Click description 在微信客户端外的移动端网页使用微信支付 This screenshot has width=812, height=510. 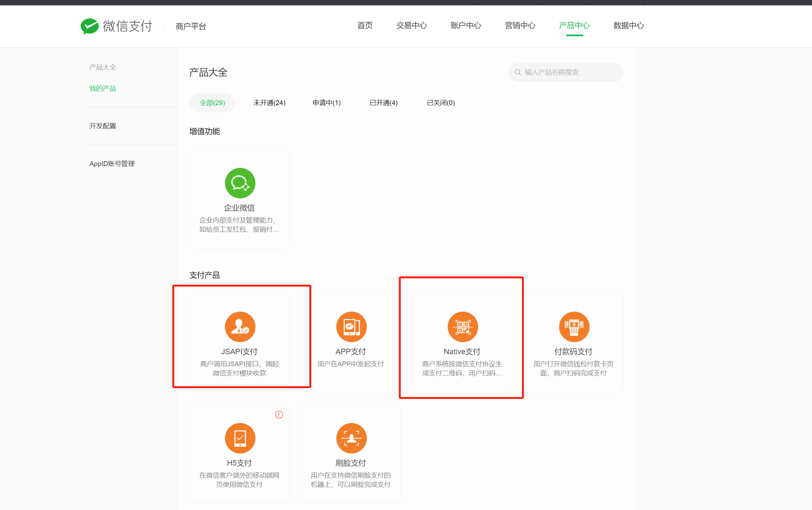[x=240, y=480]
